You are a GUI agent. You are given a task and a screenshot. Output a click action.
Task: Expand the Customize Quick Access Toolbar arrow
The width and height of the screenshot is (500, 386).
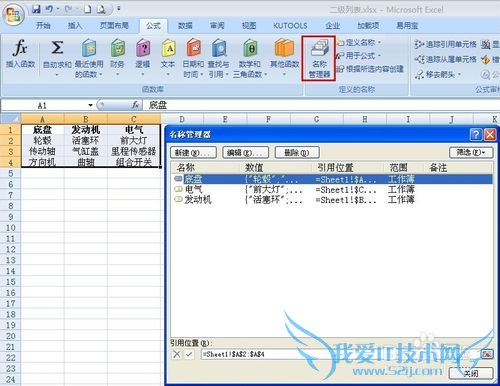click(118, 9)
